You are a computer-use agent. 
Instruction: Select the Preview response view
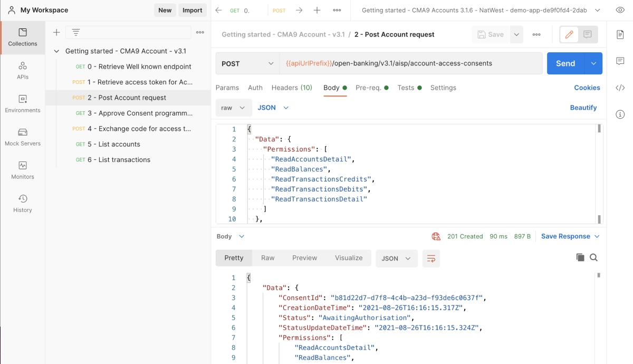(305, 258)
